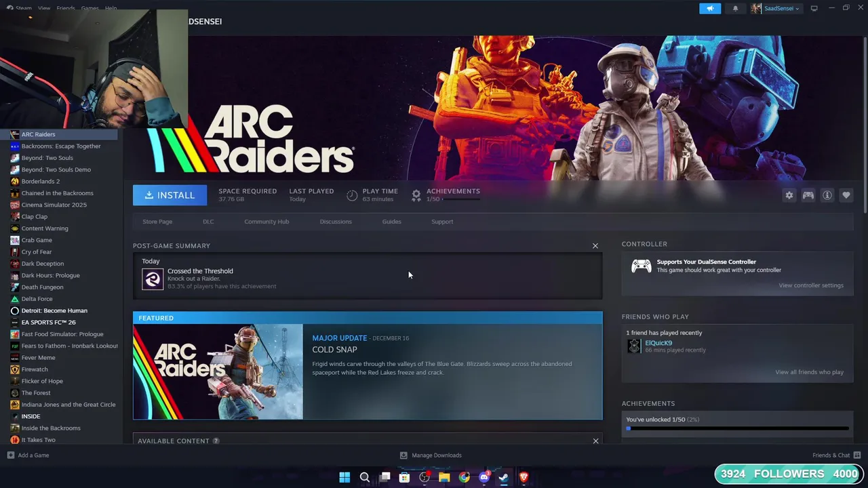868x488 pixels.
Task: Click the Borderlands 2 game icon
Action: coord(15,182)
